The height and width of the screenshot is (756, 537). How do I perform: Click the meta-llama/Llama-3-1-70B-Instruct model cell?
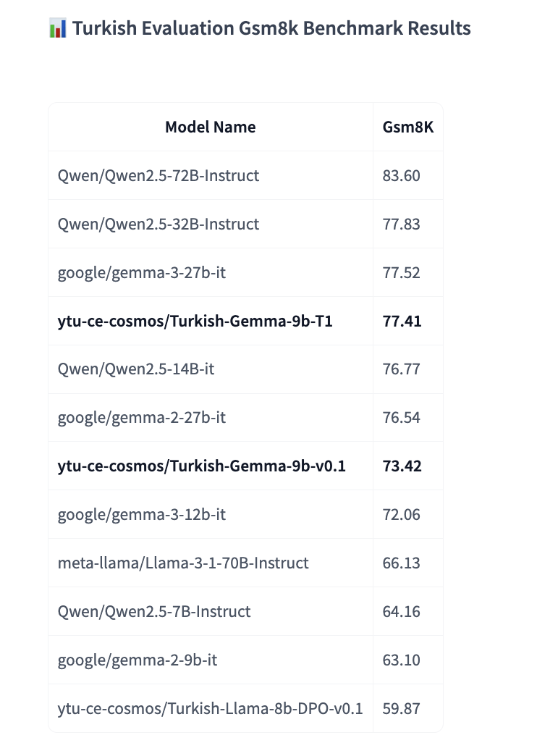pos(183,563)
